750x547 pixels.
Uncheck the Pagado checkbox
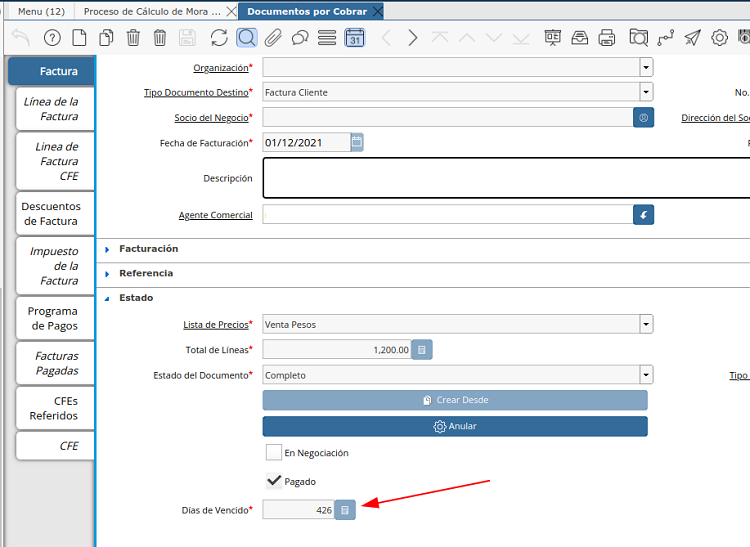point(274,481)
